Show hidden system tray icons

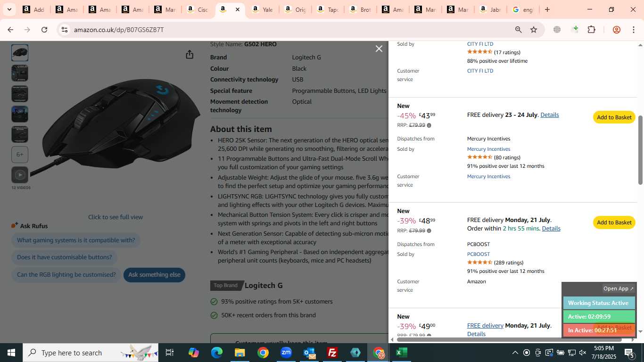(515, 353)
